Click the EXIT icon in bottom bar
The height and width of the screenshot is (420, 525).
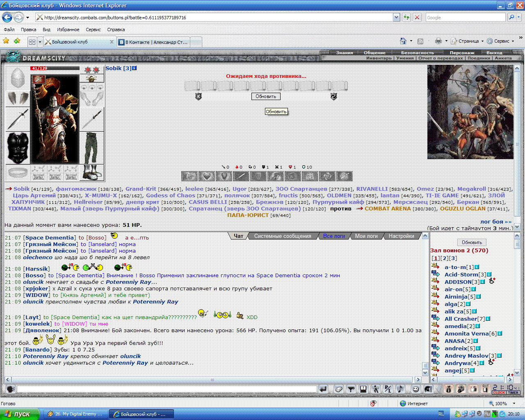click(x=485, y=389)
